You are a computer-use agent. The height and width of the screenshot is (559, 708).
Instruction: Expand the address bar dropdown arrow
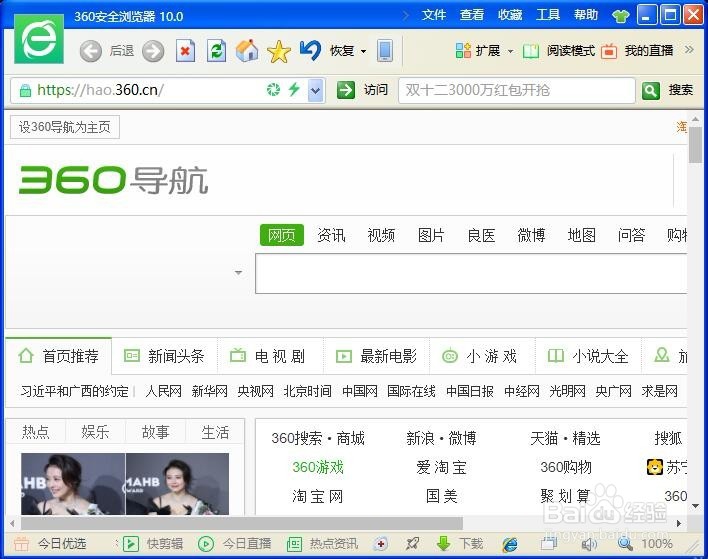coord(315,90)
